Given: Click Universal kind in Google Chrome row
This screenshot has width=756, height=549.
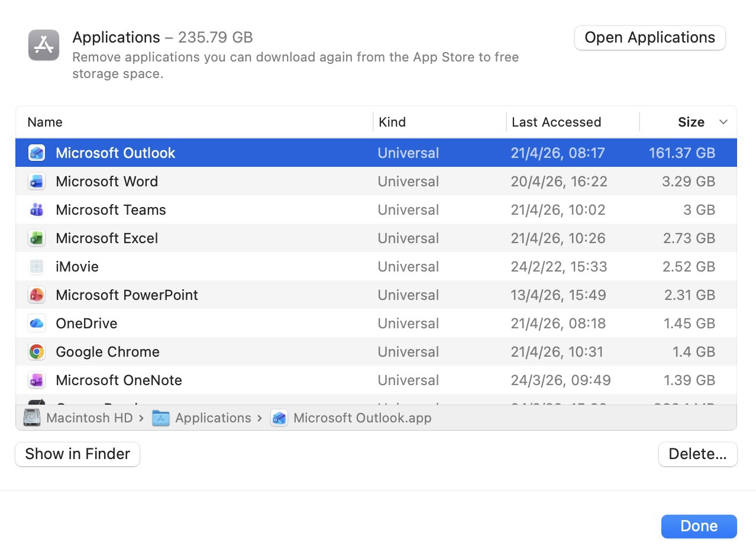Looking at the screenshot, I should click(x=408, y=351).
